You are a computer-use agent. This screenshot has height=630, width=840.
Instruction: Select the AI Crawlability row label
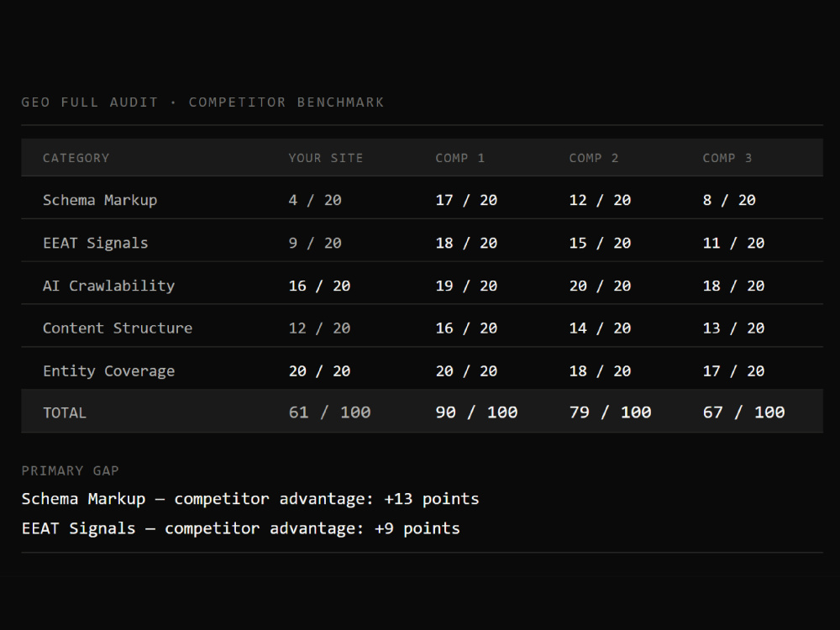(108, 286)
